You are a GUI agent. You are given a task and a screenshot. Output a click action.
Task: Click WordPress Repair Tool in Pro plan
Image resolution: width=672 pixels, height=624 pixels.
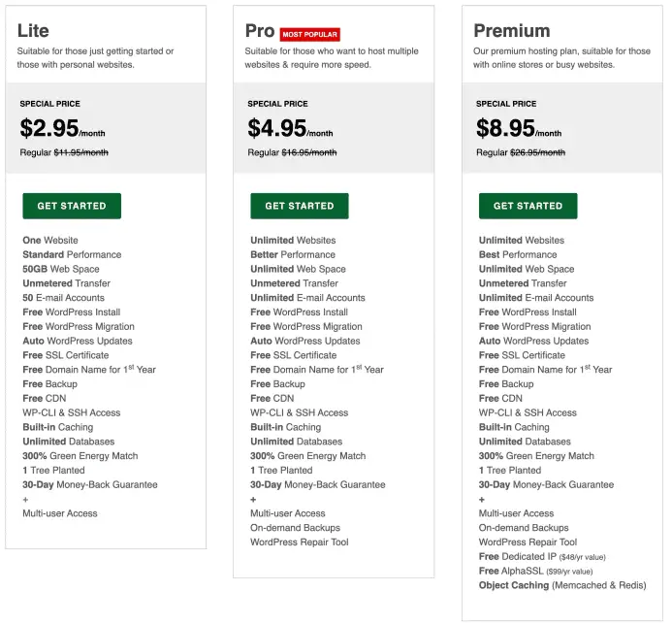tap(299, 542)
